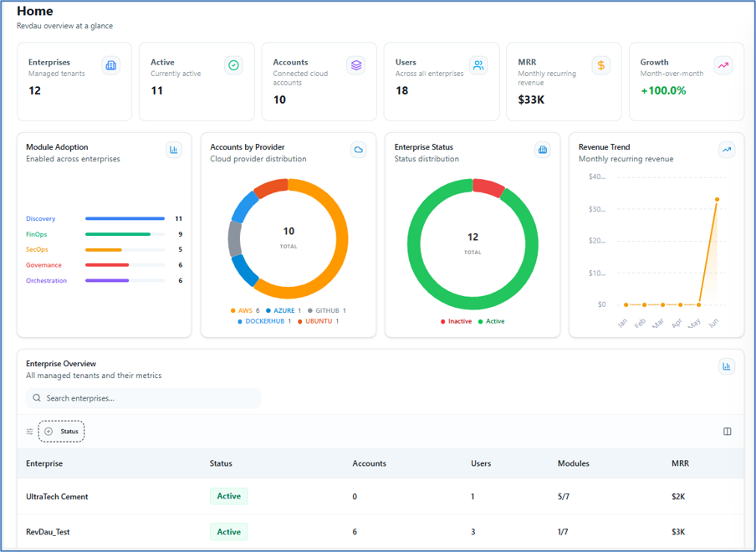Toggle the Active legend in Enterprise Status

pos(491,321)
